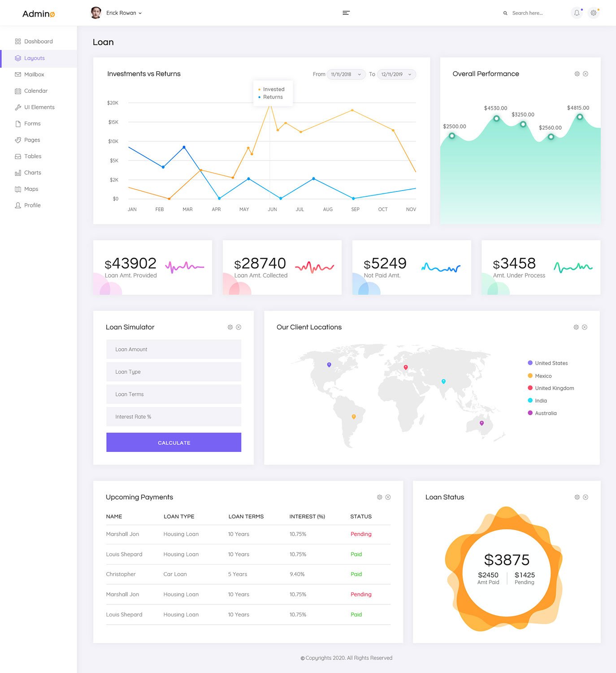Click the Loan Amount input field

[x=174, y=349]
